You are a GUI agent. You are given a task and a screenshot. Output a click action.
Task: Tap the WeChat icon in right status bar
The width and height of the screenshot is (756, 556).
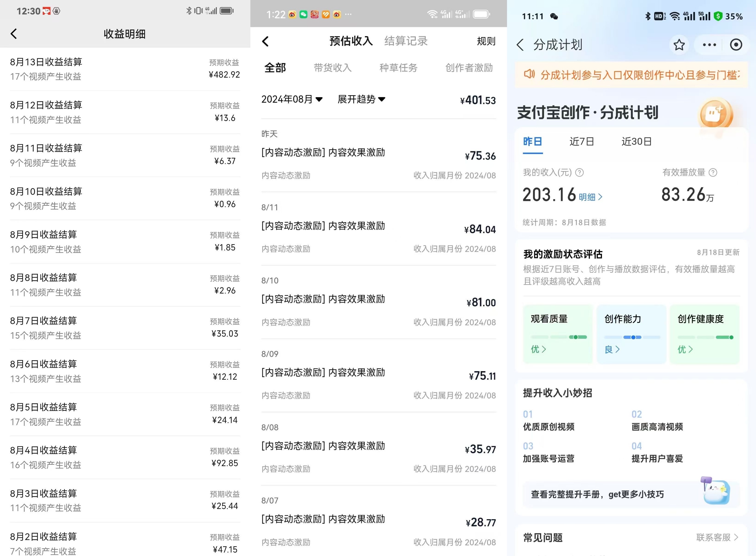[554, 16]
